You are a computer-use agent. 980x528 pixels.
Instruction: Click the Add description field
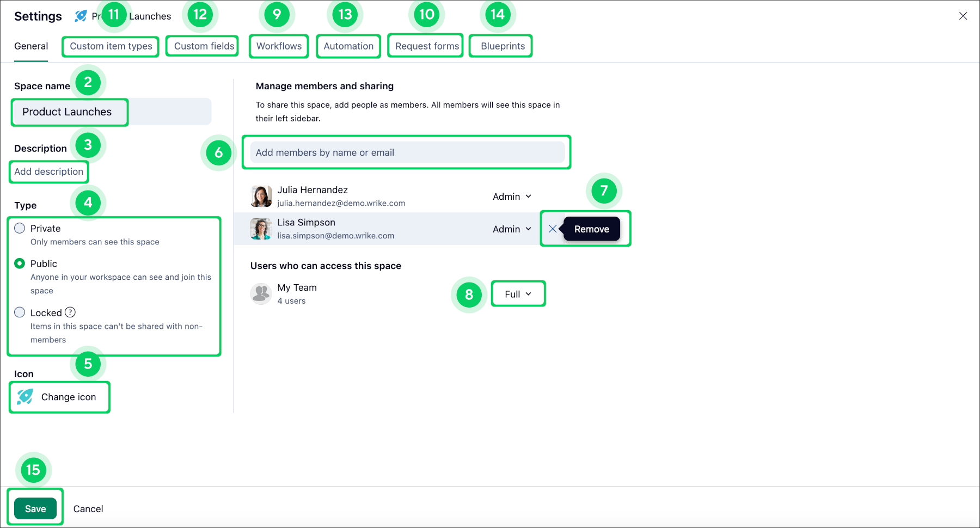[49, 171]
